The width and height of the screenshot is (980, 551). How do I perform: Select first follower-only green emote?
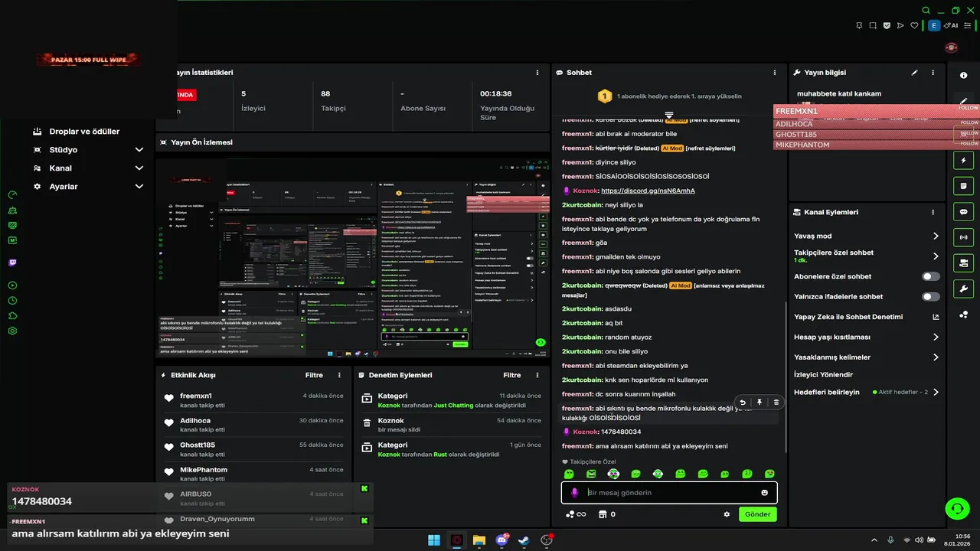(x=569, y=474)
